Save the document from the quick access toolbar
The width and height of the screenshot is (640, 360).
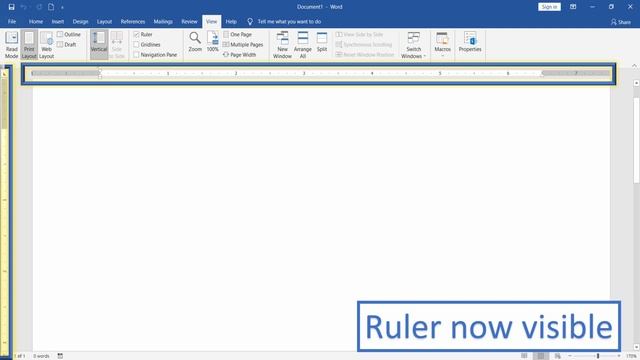pyautogui.click(x=11, y=7)
